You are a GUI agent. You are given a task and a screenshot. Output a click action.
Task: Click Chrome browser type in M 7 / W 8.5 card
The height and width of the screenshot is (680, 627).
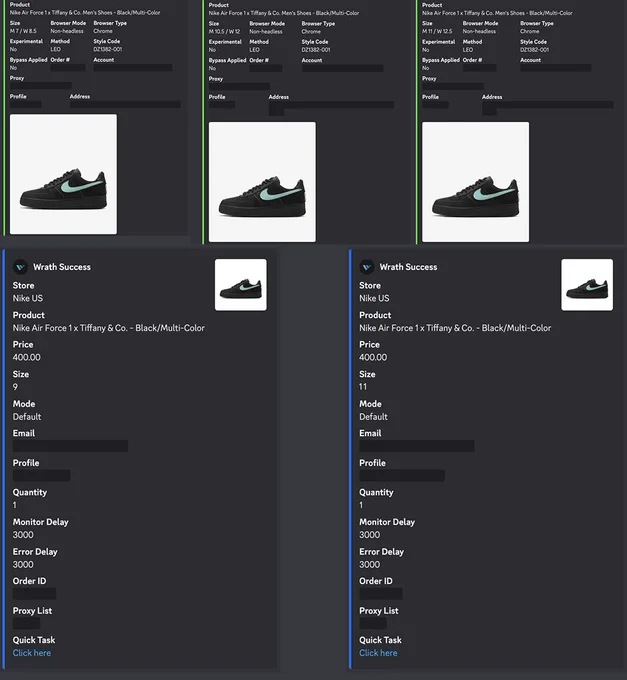tap(103, 31)
